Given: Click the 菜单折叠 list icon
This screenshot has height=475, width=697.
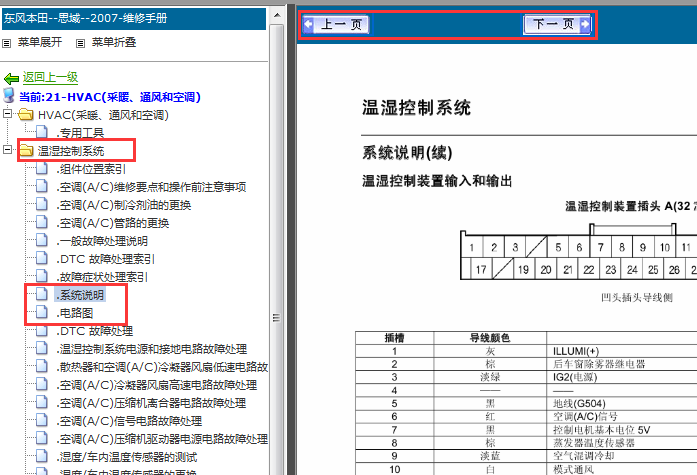Looking at the screenshot, I should (80, 44).
